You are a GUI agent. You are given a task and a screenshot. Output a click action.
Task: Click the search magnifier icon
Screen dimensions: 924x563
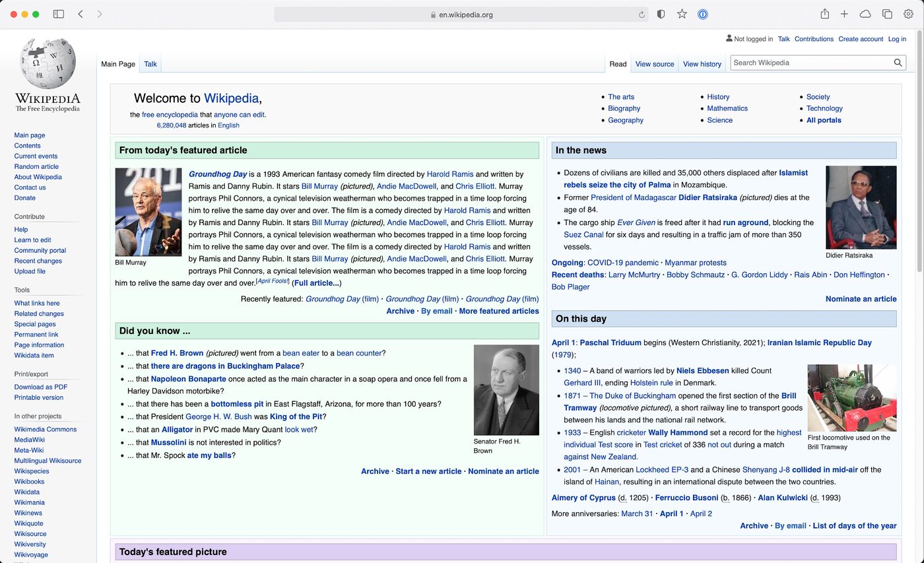[x=898, y=63]
